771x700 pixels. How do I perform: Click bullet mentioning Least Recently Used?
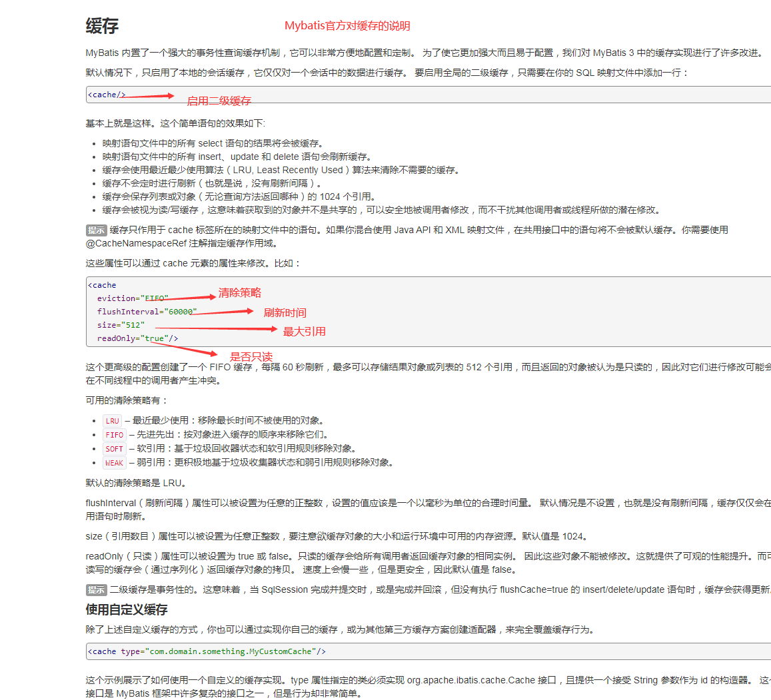[x=281, y=170]
